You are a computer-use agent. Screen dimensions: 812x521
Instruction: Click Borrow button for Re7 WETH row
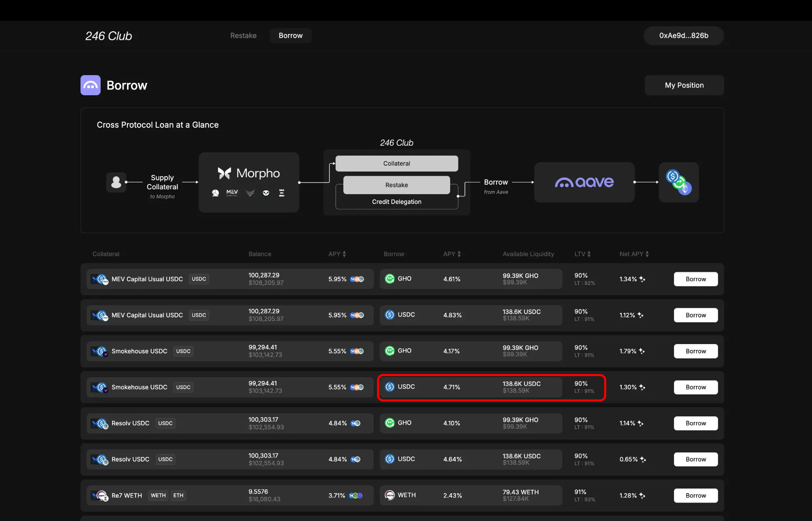tap(695, 496)
